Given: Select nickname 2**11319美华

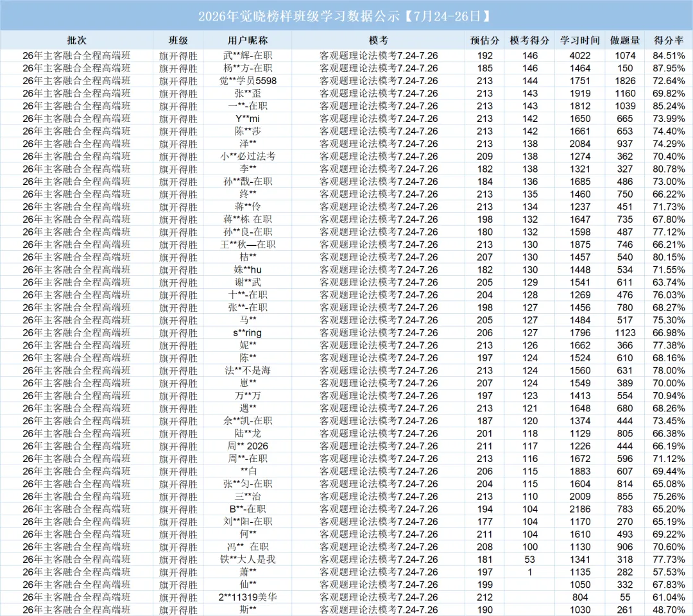Looking at the screenshot, I should pos(248,597).
